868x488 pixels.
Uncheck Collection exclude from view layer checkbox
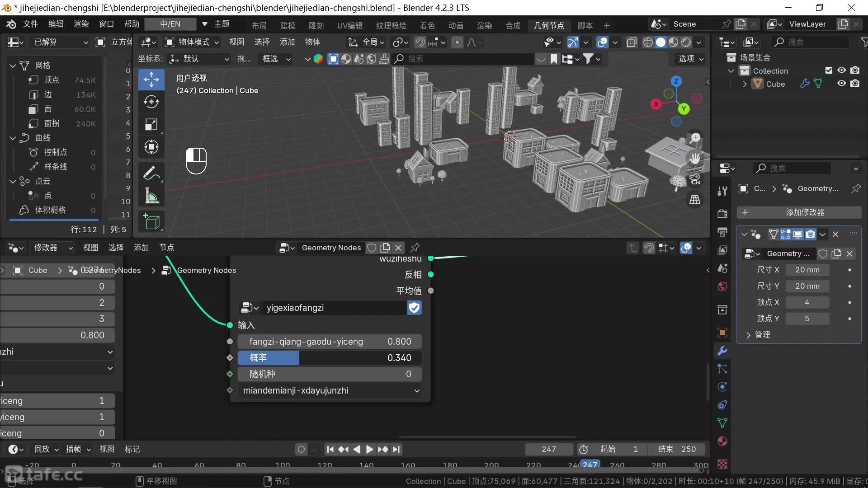click(x=829, y=70)
